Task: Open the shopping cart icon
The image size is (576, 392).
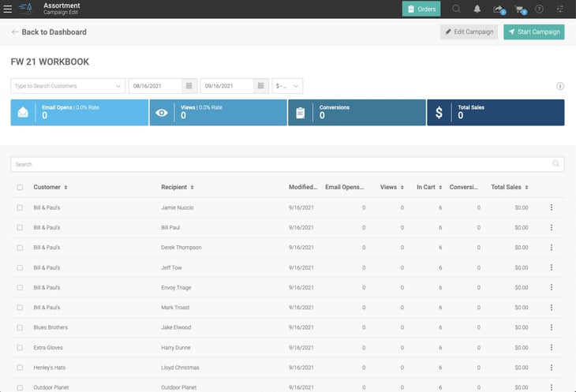Action: (x=520, y=9)
